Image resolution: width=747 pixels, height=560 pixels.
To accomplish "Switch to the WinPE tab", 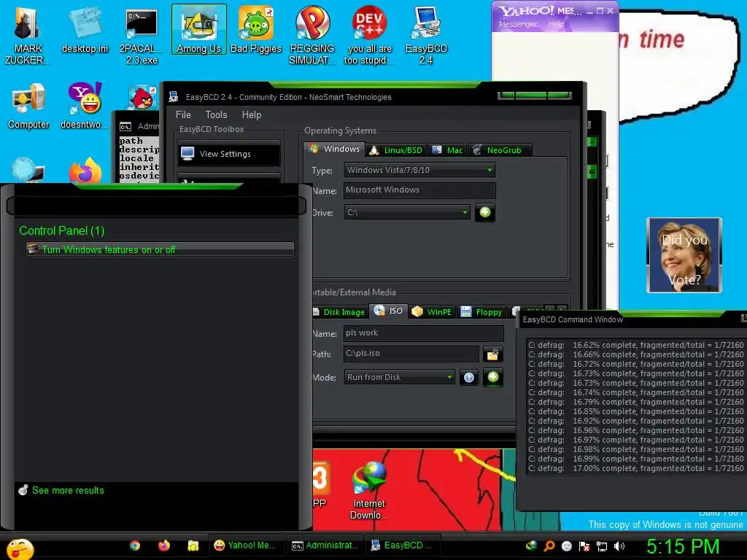I will click(x=432, y=312).
